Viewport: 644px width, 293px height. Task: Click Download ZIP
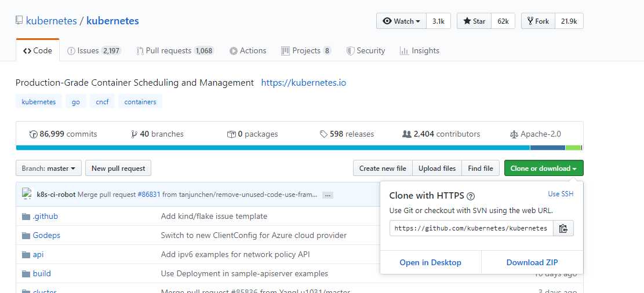point(532,263)
